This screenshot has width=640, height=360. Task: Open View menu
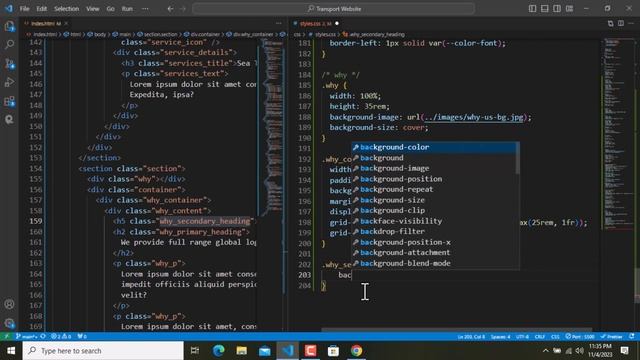pos(93,9)
